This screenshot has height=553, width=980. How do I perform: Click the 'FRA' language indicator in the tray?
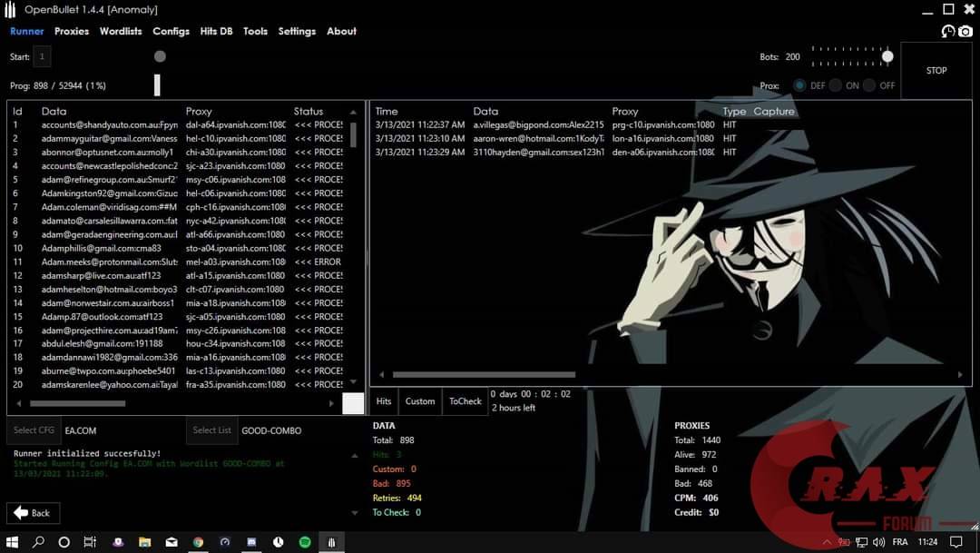tap(900, 542)
